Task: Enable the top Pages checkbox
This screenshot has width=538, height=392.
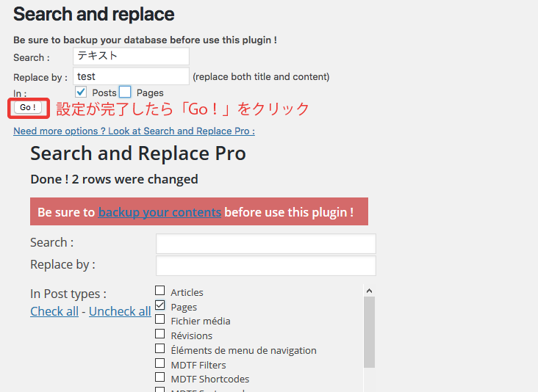Action: click(x=125, y=92)
